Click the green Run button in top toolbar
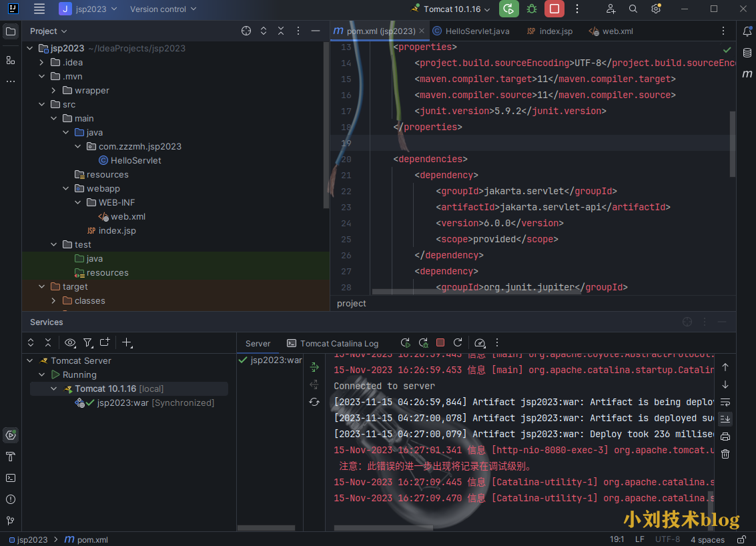Image resolution: width=756 pixels, height=546 pixels. (x=508, y=9)
